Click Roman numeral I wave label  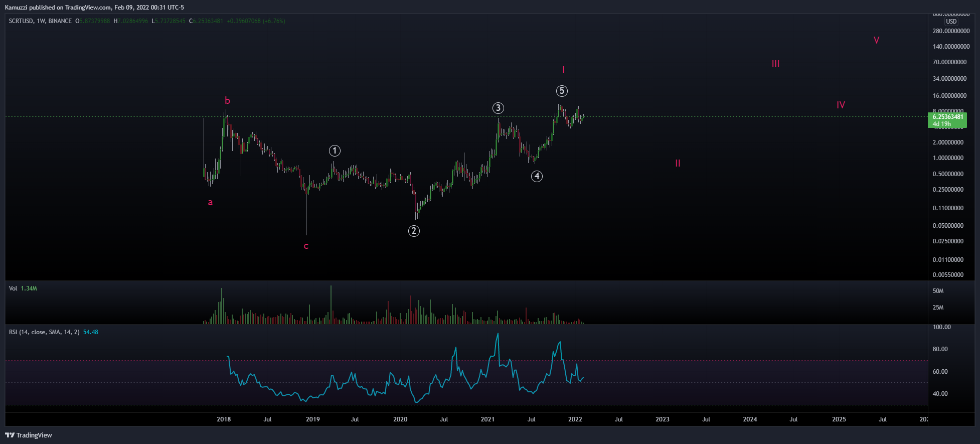coord(563,70)
